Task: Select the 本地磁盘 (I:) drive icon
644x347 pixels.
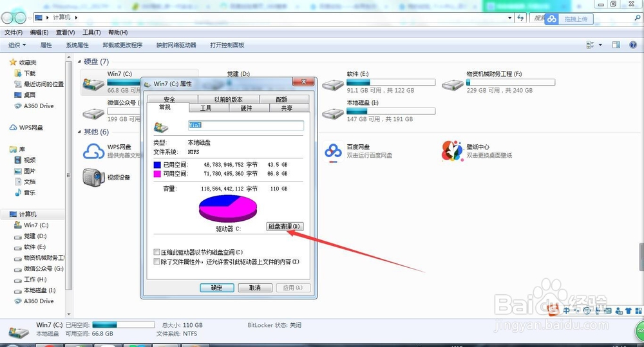Action: [x=333, y=113]
